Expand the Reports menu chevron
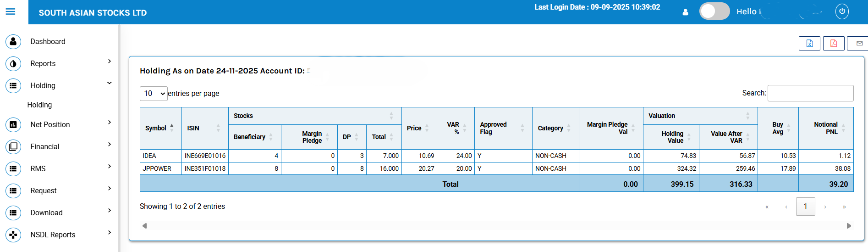The width and height of the screenshot is (868, 252). pyautogui.click(x=110, y=62)
